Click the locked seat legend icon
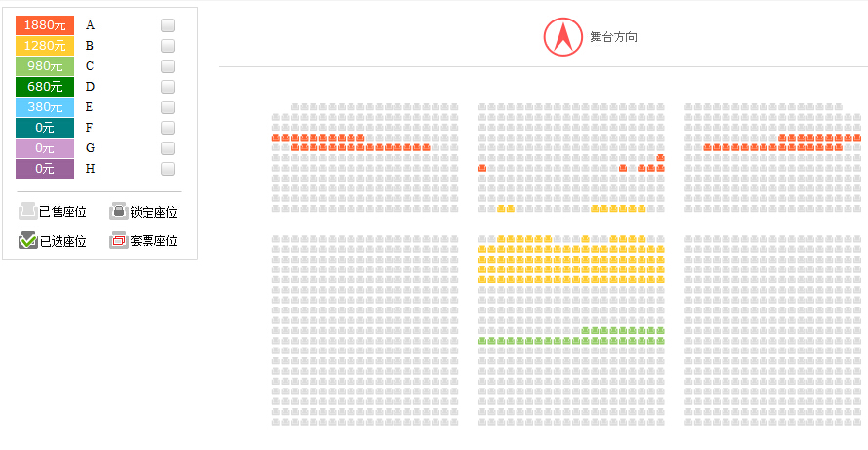This screenshot has height=450, width=868. [x=118, y=211]
